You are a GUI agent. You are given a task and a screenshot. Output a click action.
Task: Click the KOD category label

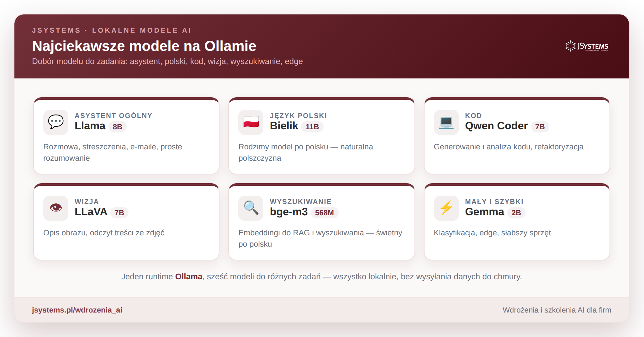473,115
